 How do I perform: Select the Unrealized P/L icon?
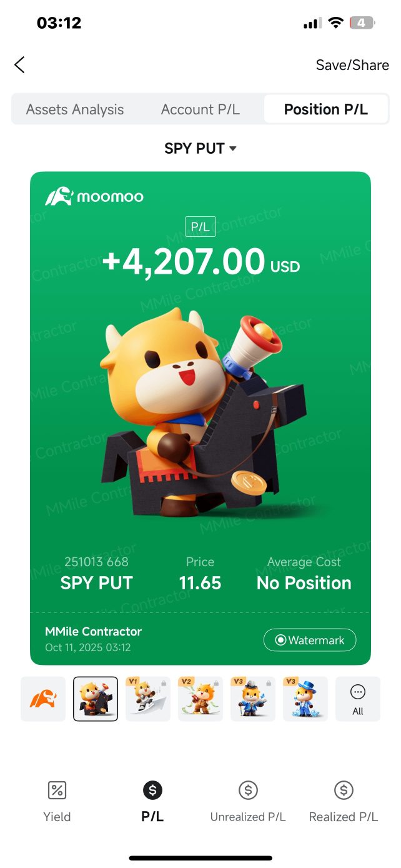click(x=248, y=791)
